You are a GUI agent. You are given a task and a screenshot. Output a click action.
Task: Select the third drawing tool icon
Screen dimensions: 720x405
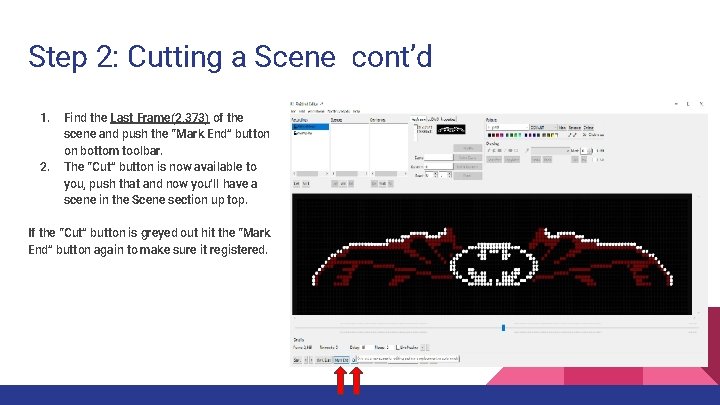click(500, 151)
